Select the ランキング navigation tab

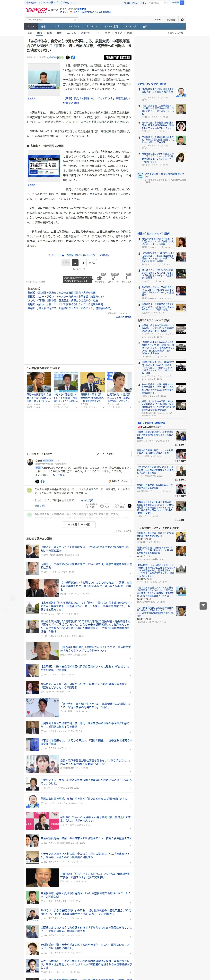pyautogui.click(x=130, y=26)
